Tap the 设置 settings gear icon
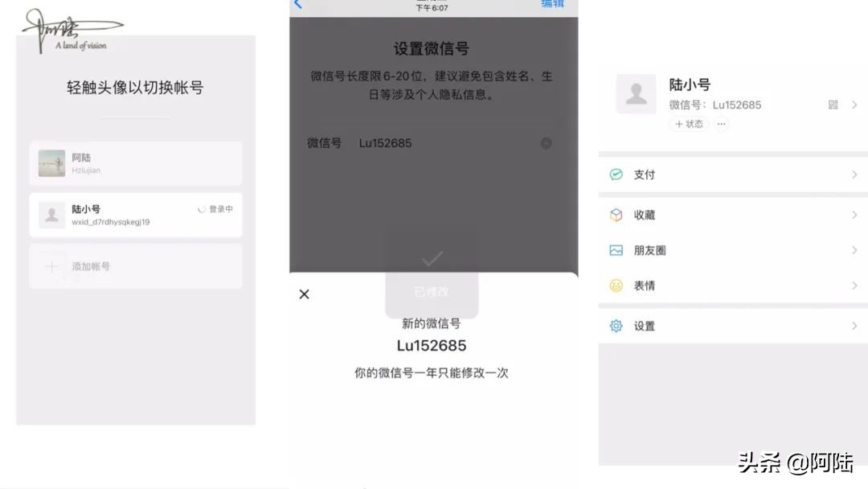The width and height of the screenshot is (868, 489). coord(616,326)
